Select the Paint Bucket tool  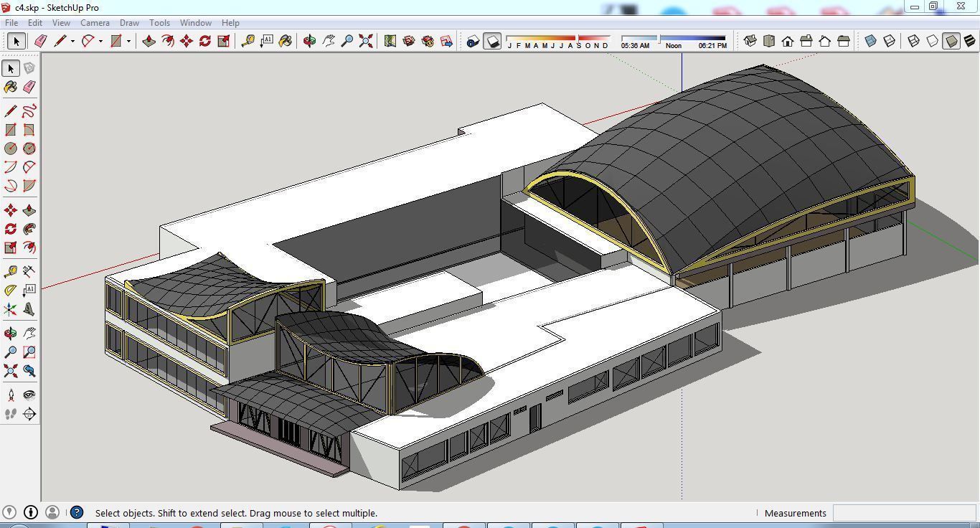[10, 87]
